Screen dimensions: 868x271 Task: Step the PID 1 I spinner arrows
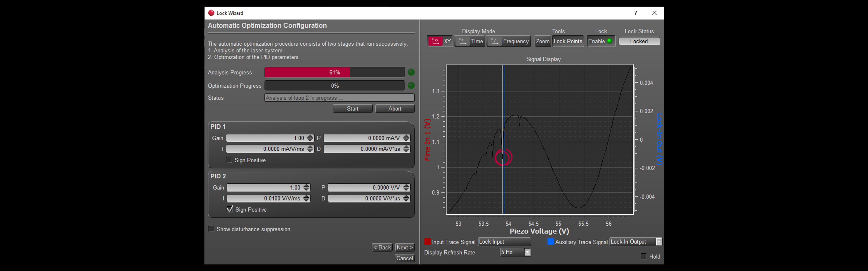tap(310, 149)
